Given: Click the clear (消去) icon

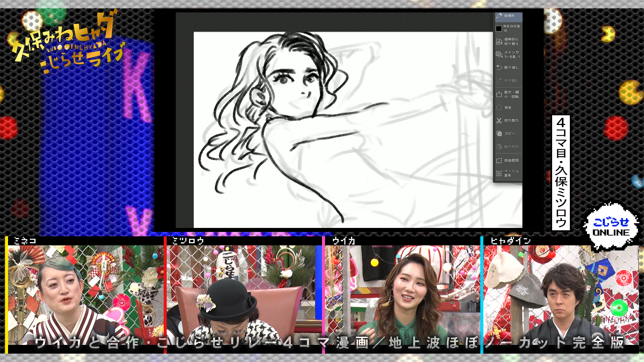Looking at the screenshot, I should pyautogui.click(x=499, y=108).
